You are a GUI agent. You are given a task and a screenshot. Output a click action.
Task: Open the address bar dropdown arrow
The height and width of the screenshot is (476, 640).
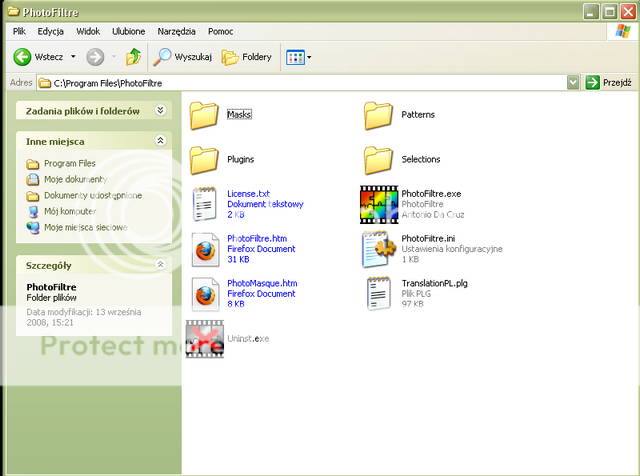573,82
